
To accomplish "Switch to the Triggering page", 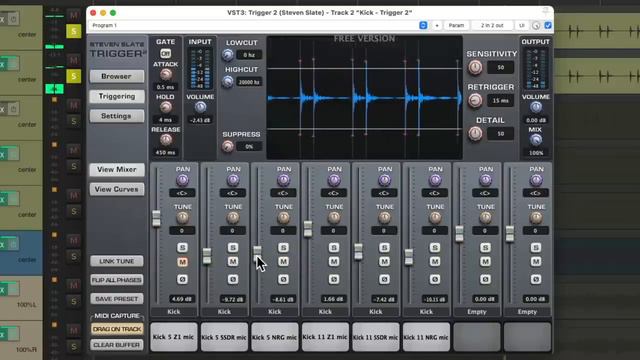I will click(x=117, y=96).
